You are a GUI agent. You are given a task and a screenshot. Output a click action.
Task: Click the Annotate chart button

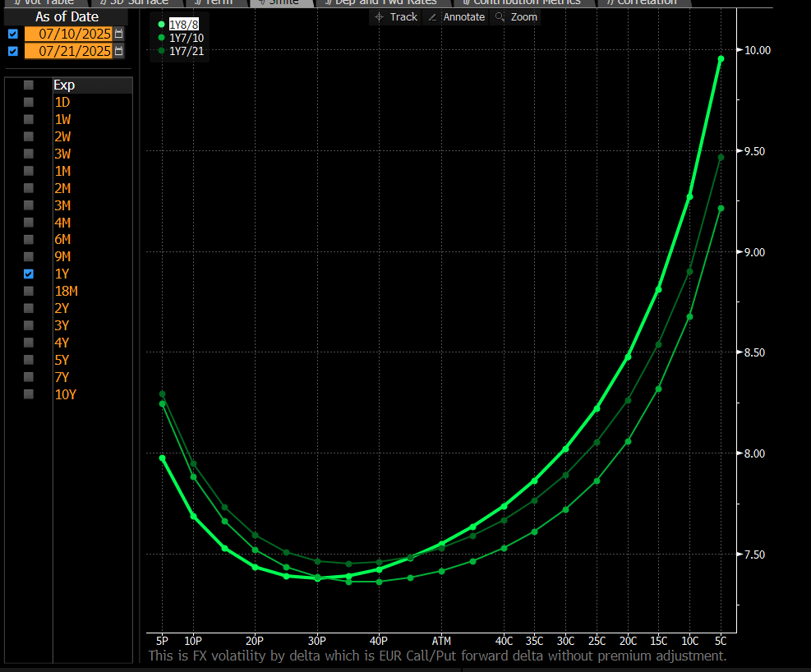[457, 17]
